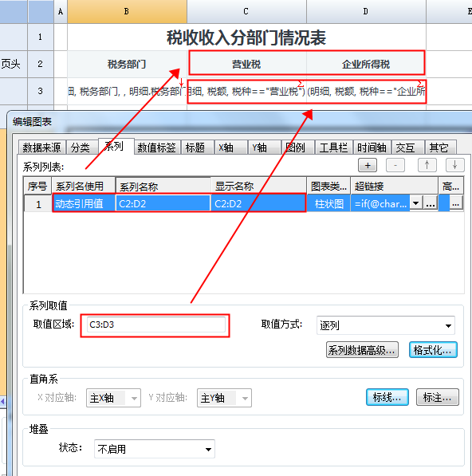Screen dimensions: 472x476
Task: Click the 系列数据高级... button
Action: (362, 350)
